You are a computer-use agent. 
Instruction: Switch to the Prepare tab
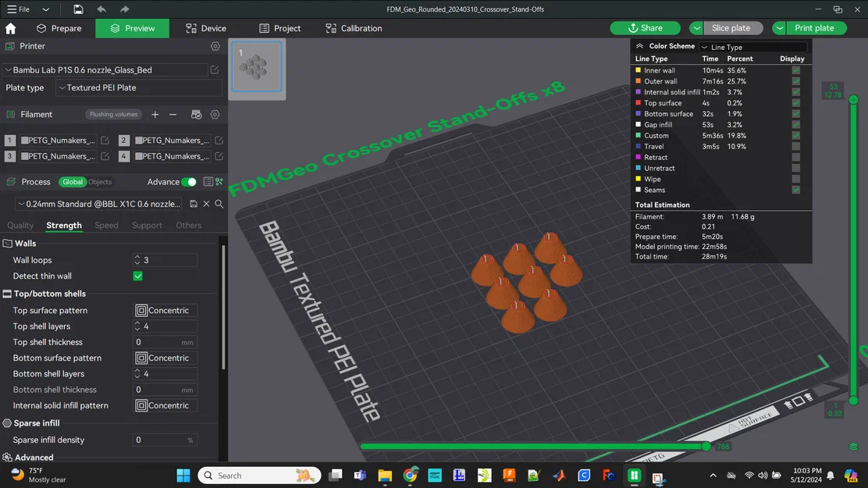[x=59, y=28]
